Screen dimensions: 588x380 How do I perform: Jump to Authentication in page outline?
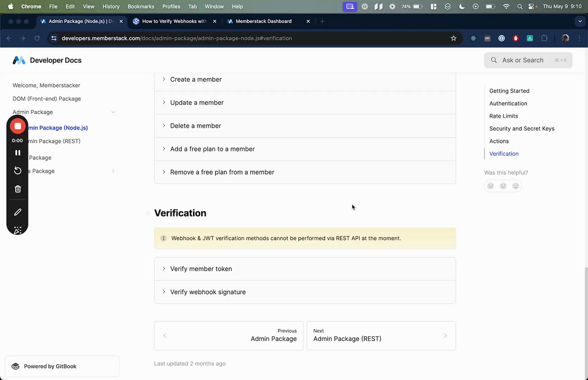coord(508,103)
